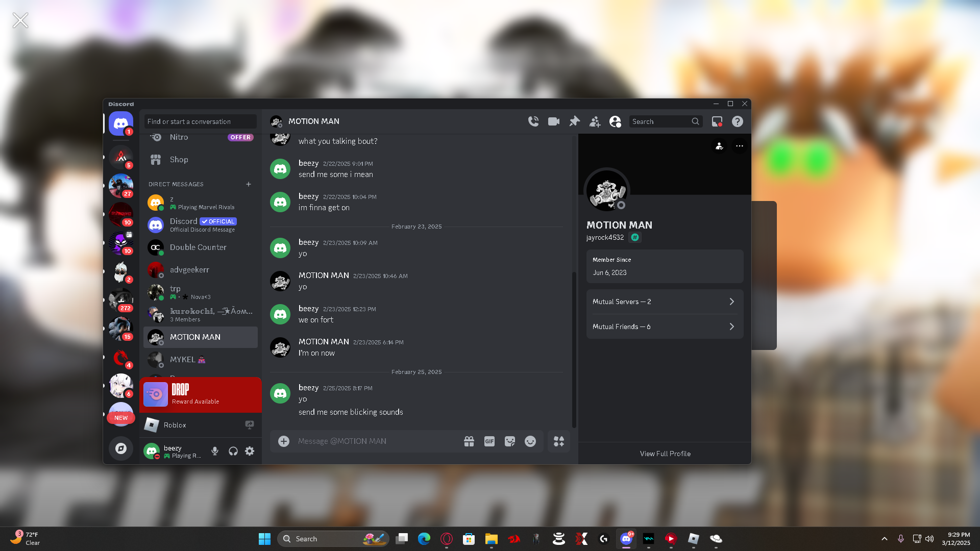Show hidden system tray icons

coord(885,539)
